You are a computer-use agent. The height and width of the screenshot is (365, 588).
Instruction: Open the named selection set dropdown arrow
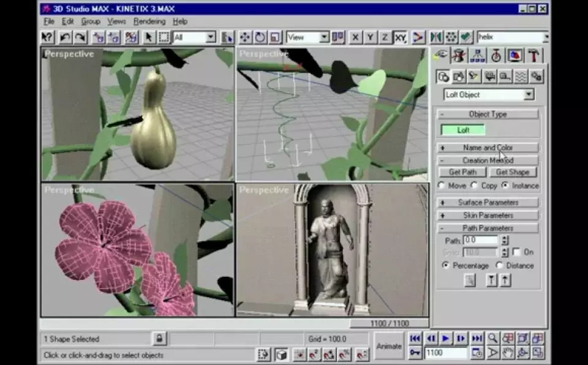coord(546,37)
